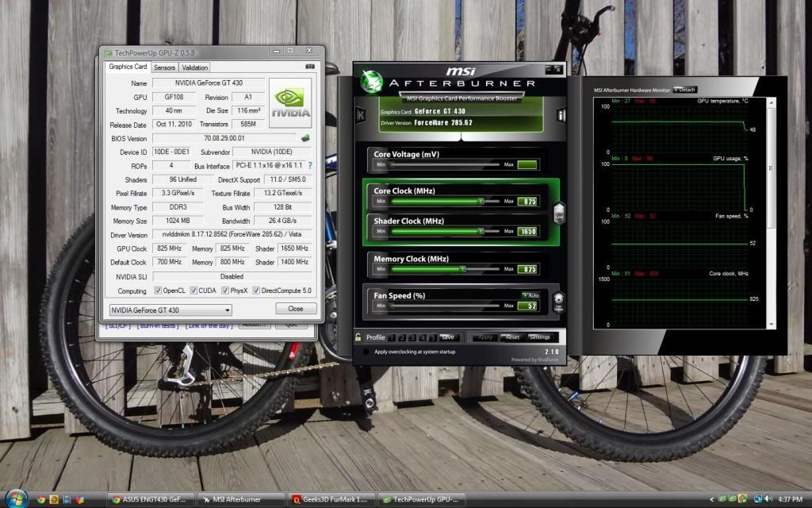Image resolution: width=812 pixels, height=508 pixels.
Task: Click the GPU-Z Close button
Action: click(296, 309)
